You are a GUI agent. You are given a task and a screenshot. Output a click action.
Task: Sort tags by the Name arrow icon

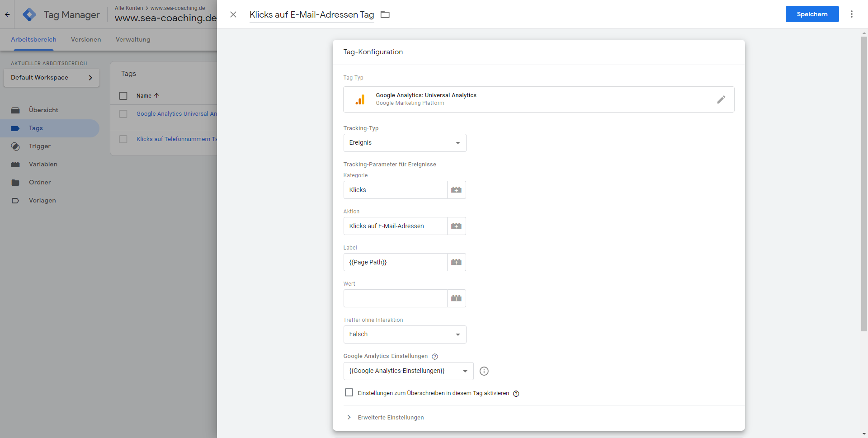click(x=157, y=95)
